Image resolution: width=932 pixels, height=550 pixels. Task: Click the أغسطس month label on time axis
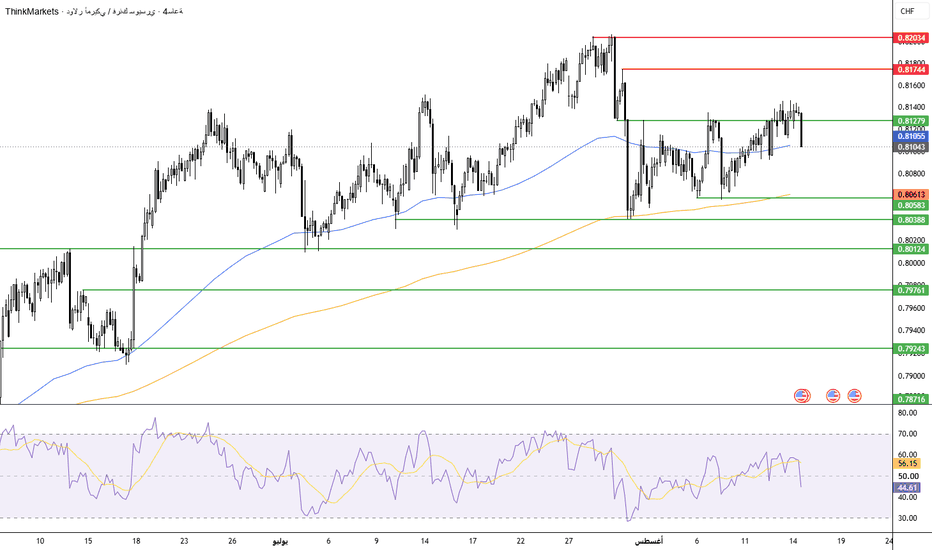648,541
